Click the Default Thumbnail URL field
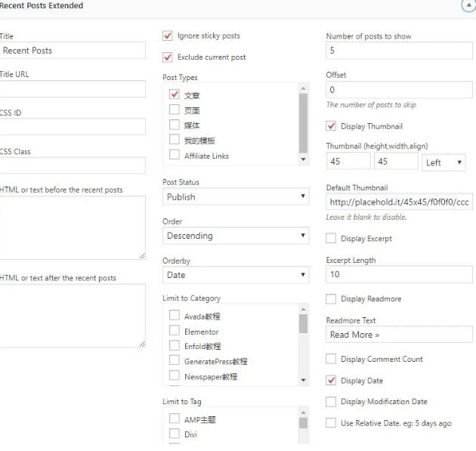Screen dimensions: 476x451 [x=399, y=202]
